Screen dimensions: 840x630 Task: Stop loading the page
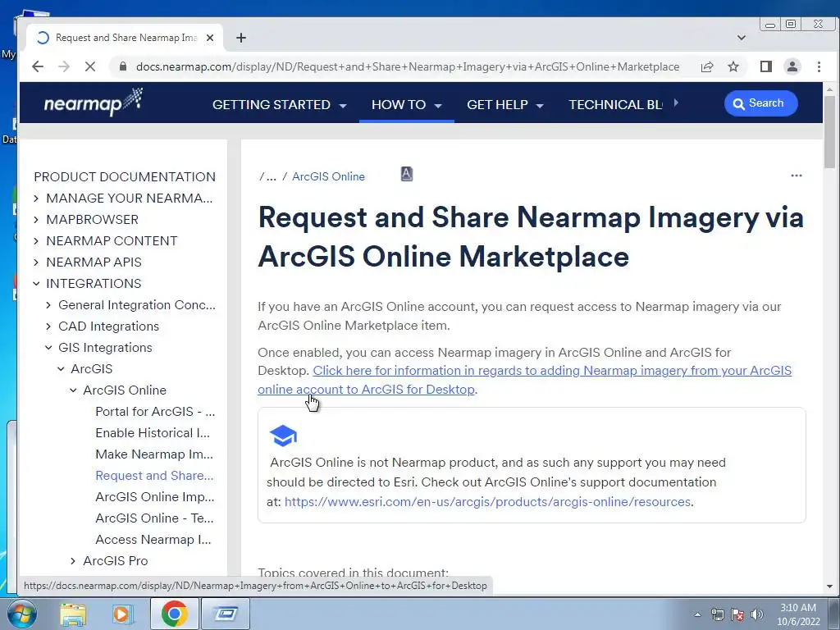(90, 66)
